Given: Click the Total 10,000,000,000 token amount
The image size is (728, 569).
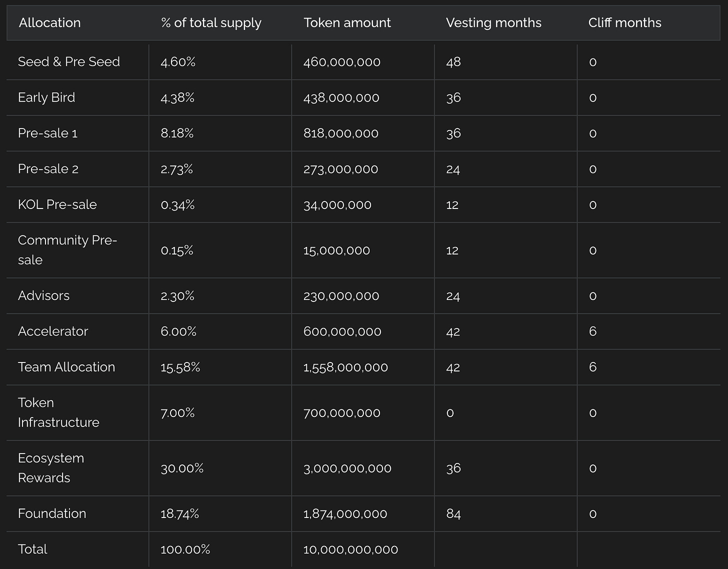Looking at the screenshot, I should pyautogui.click(x=350, y=549).
